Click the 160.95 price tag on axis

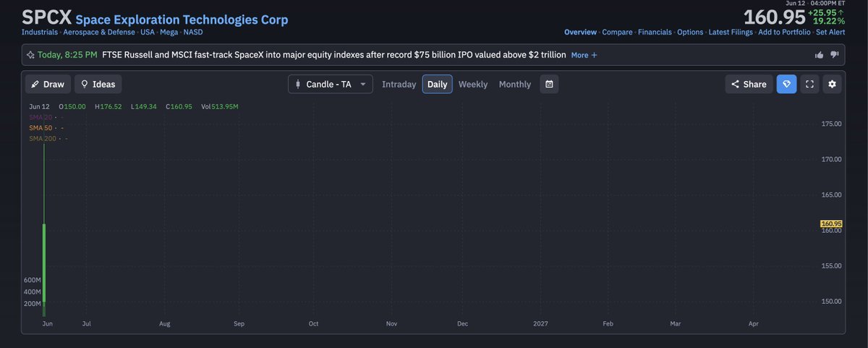point(831,224)
